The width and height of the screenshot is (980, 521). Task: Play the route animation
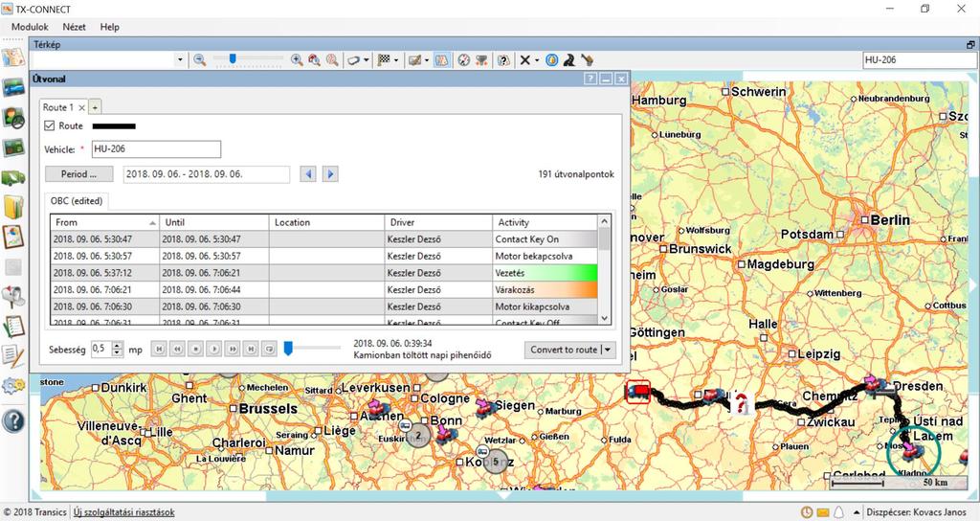pyautogui.click(x=213, y=349)
